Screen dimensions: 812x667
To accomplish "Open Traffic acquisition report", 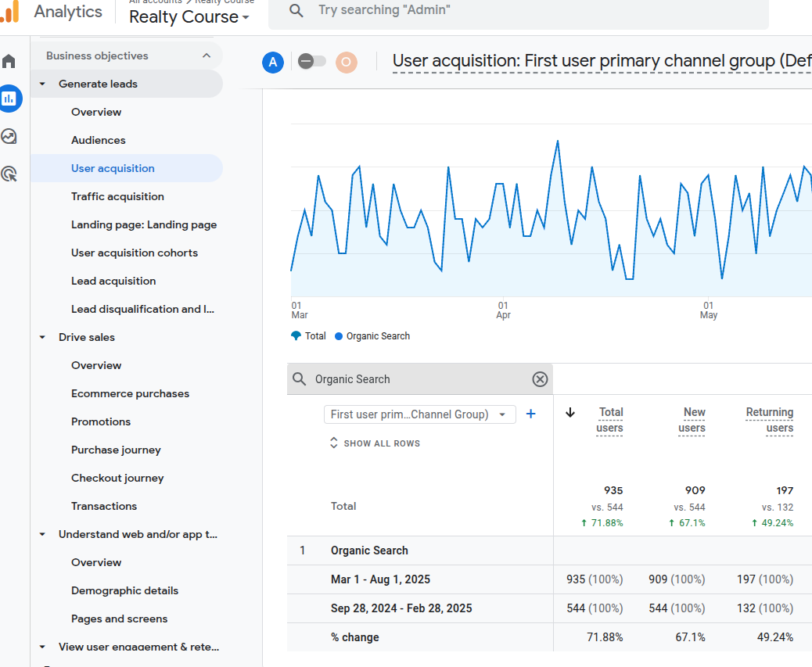I will 117,196.
